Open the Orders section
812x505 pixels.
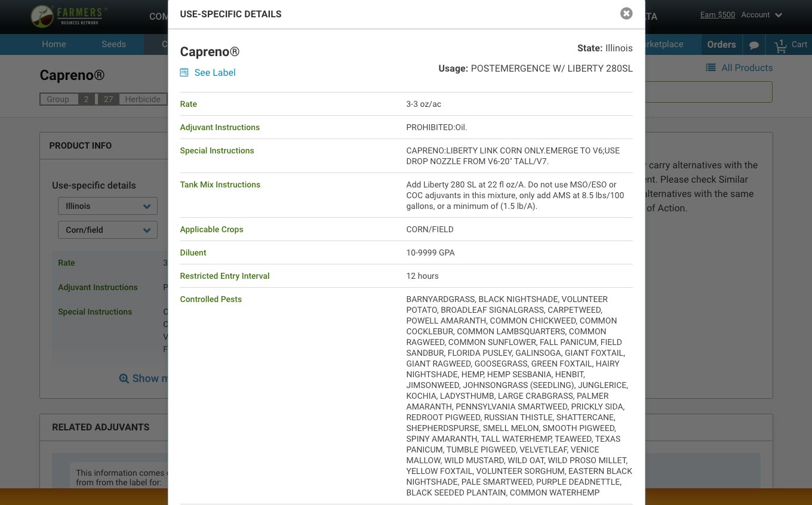click(721, 44)
